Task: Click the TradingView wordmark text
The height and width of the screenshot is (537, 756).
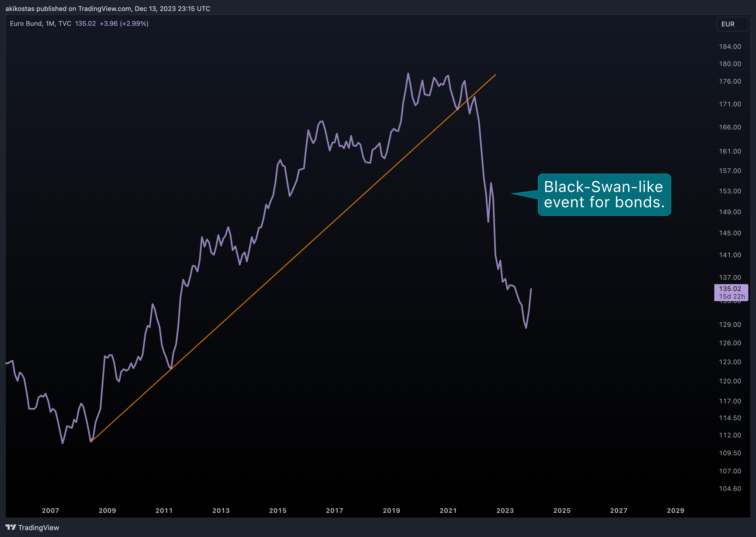Action: point(39,527)
